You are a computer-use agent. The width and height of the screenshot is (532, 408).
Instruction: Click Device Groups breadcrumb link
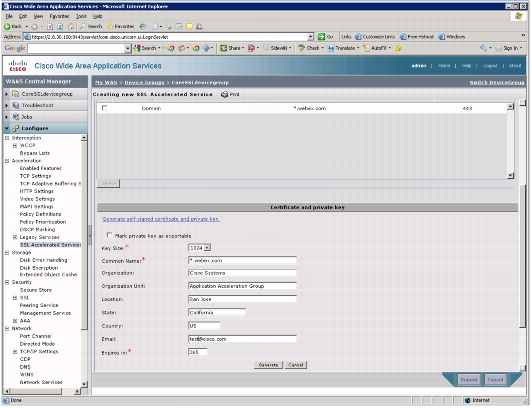point(145,83)
